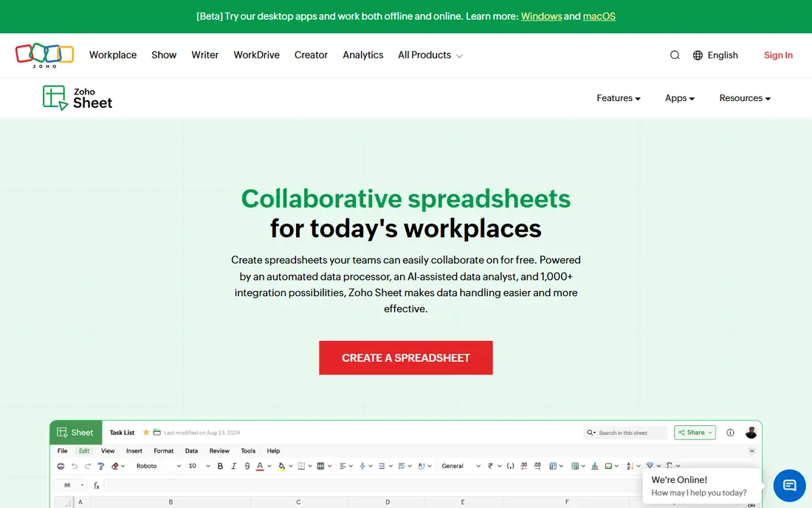Click the conditional formatting icon
This screenshot has height=508, width=812.
coord(553,466)
